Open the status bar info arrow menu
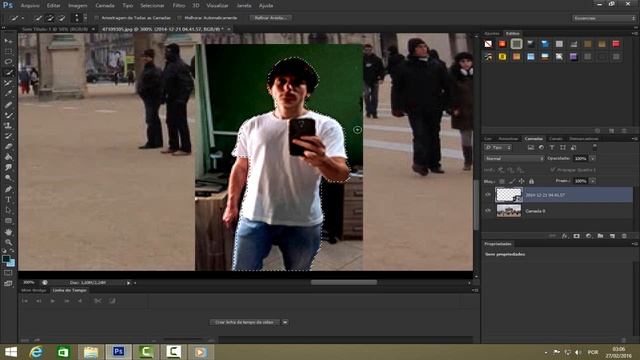The image size is (640, 360). point(128,282)
